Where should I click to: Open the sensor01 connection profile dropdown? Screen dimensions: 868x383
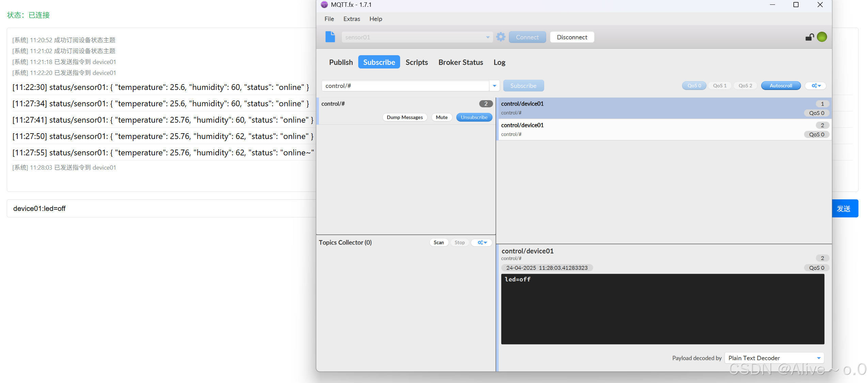[488, 37]
